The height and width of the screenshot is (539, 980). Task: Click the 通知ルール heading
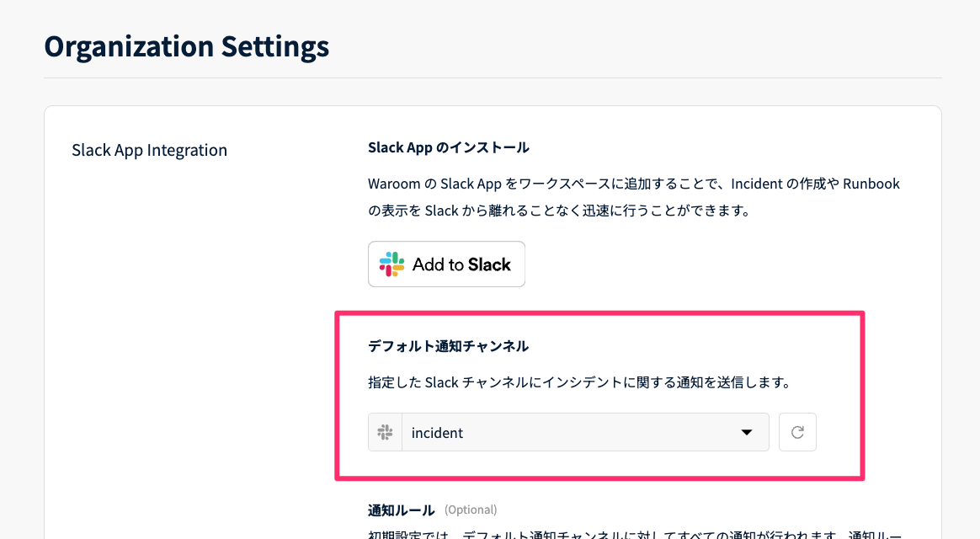(x=401, y=510)
